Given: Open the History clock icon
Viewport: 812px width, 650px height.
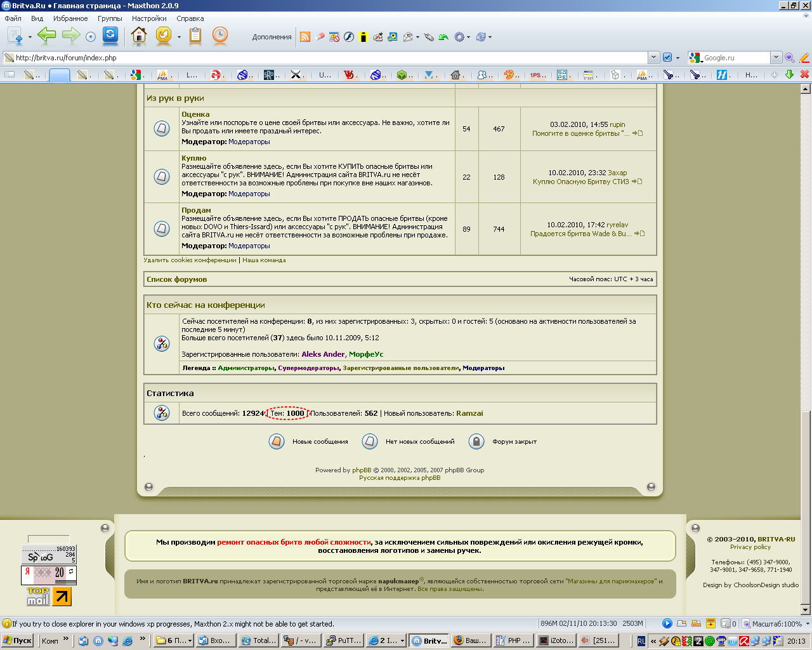Looking at the screenshot, I should (x=219, y=36).
